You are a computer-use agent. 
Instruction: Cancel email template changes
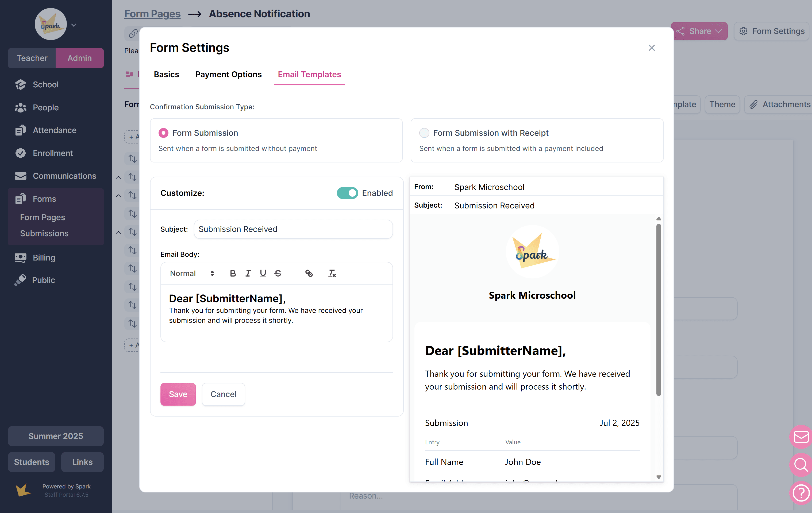tap(223, 394)
